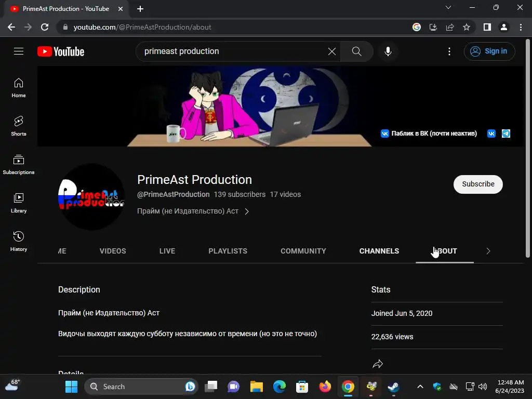This screenshot has height=399, width=532.
Task: Open Microsoft Store from taskbar
Action: click(x=302, y=387)
